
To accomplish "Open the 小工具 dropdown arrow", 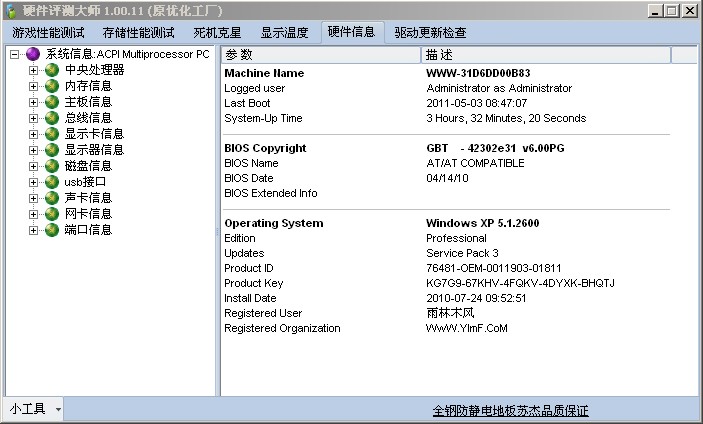I will pyautogui.click(x=58, y=409).
